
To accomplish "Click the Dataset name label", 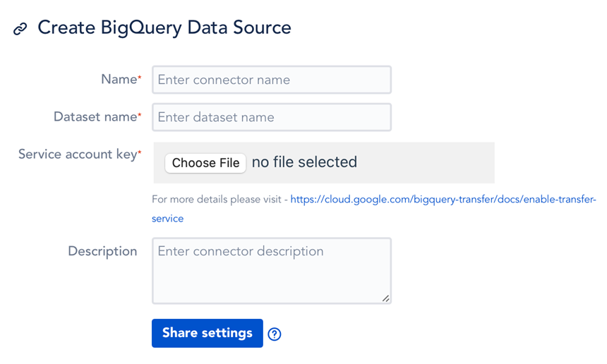I will 95,117.
